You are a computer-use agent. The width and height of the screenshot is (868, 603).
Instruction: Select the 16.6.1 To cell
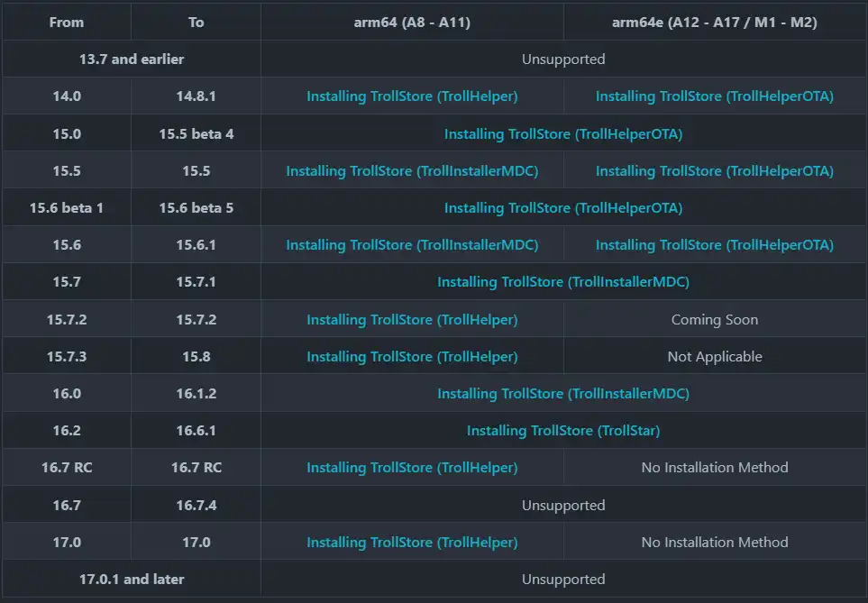(196, 431)
